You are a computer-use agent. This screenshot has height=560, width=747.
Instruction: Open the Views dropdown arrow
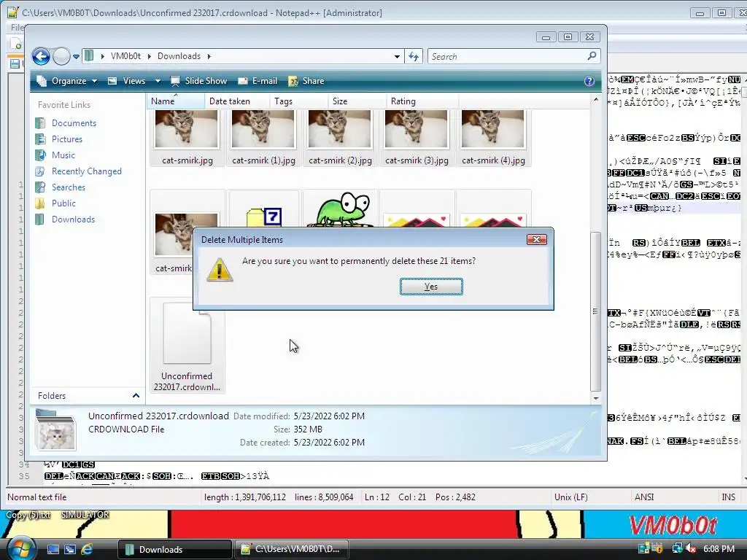(158, 81)
